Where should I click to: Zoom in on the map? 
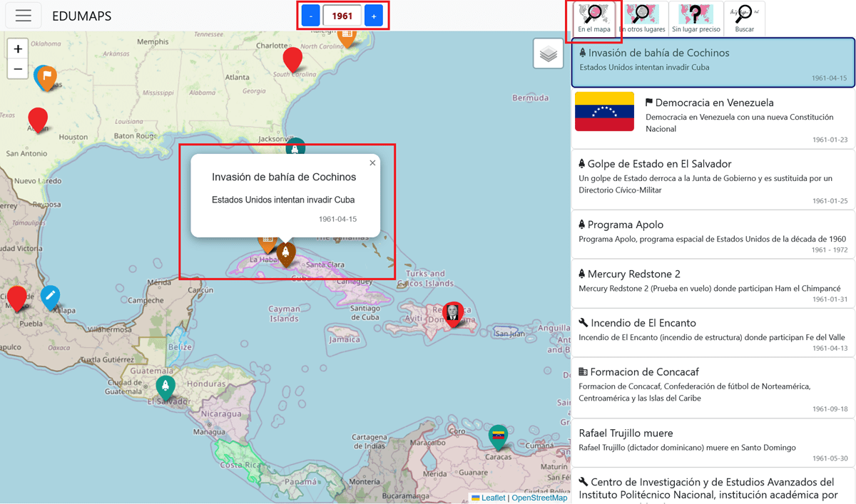[19, 49]
